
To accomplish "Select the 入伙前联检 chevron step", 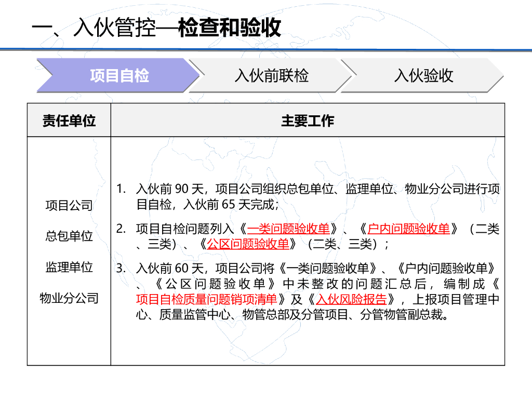I will click(x=271, y=75).
